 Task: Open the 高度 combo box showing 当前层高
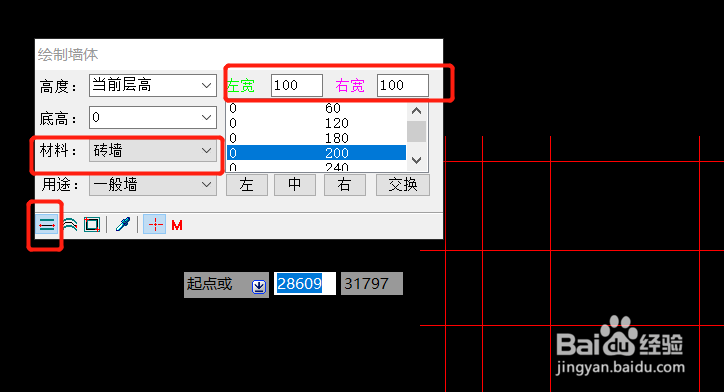[153, 85]
